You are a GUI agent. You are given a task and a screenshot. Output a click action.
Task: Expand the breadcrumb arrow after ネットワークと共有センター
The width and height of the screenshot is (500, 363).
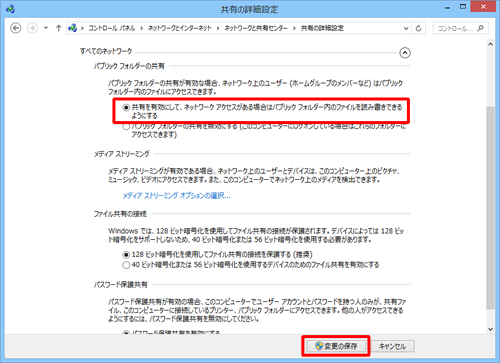[294, 28]
